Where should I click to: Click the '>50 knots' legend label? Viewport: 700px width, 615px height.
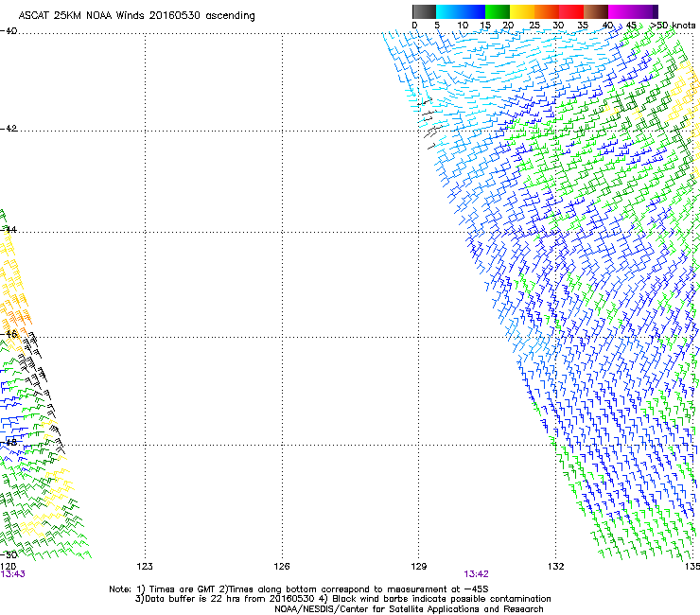point(673,26)
